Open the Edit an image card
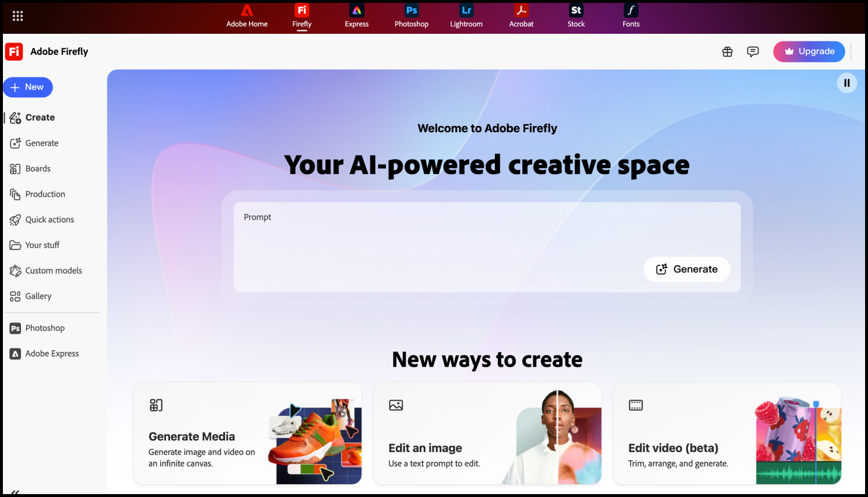Screen dimensions: 868x497 [487, 433]
